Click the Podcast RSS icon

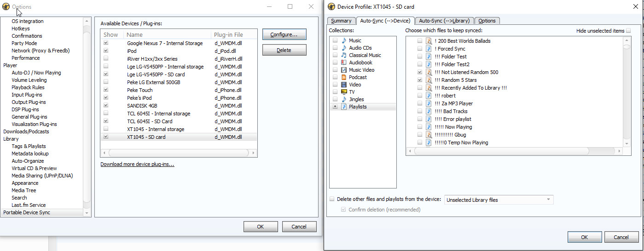point(343,77)
